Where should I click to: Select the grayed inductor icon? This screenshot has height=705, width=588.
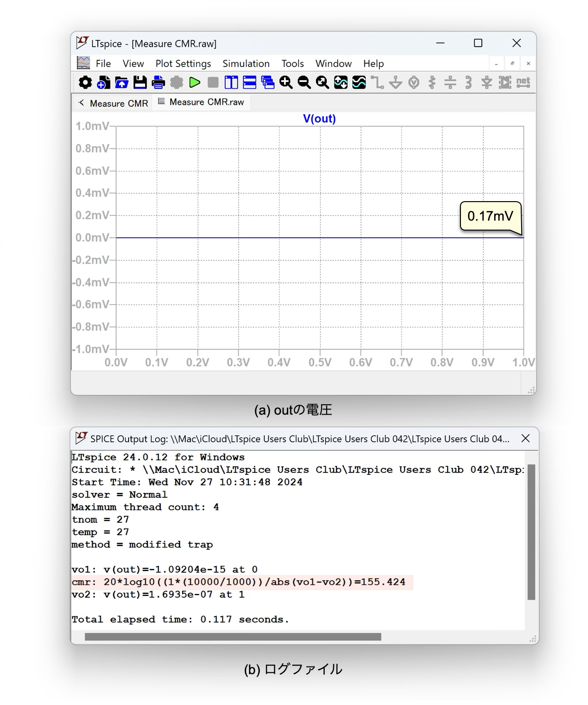click(x=469, y=83)
